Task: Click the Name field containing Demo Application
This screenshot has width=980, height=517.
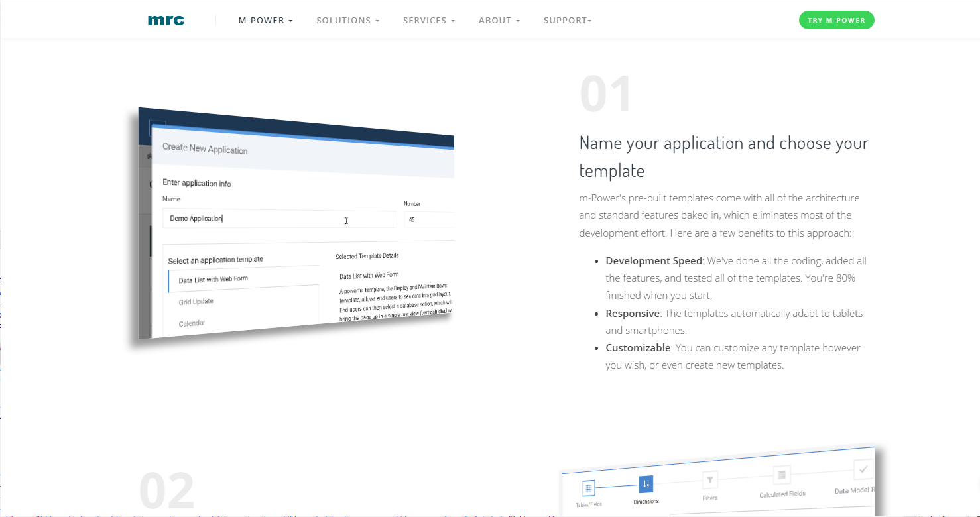Action: point(278,219)
